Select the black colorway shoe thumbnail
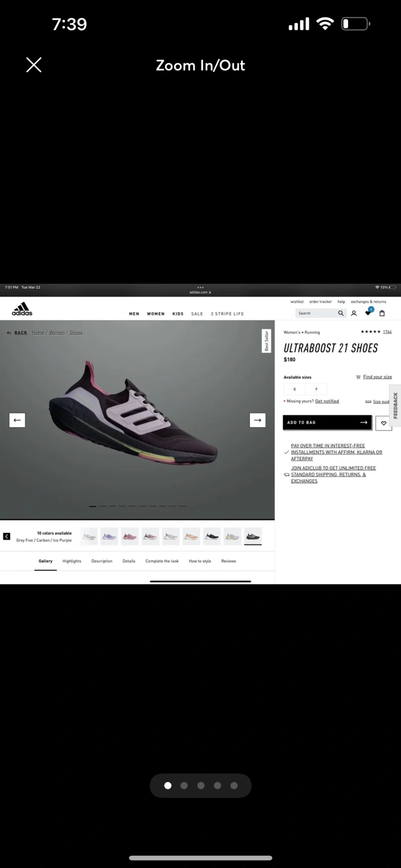 coord(212,535)
